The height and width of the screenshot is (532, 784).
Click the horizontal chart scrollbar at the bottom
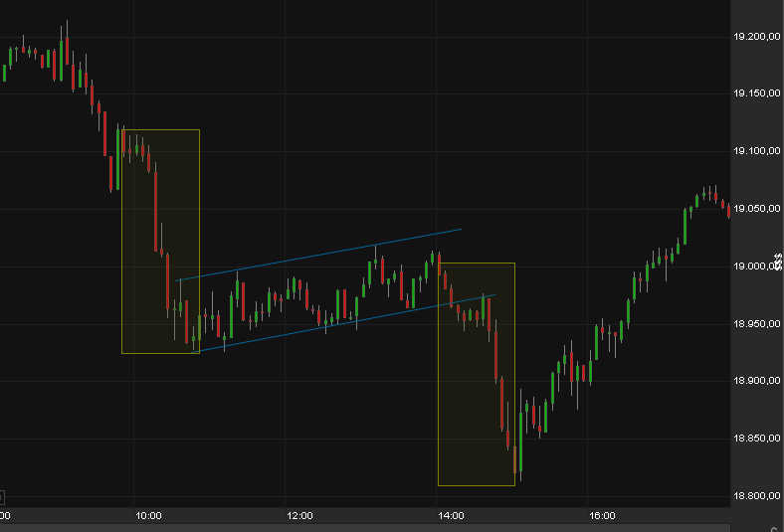[x=365, y=528]
